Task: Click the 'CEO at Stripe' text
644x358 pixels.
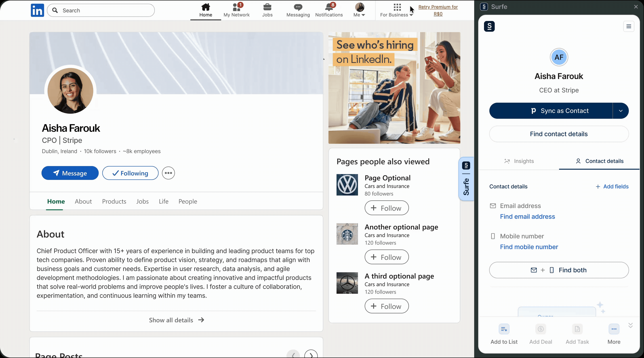Action: (559, 90)
